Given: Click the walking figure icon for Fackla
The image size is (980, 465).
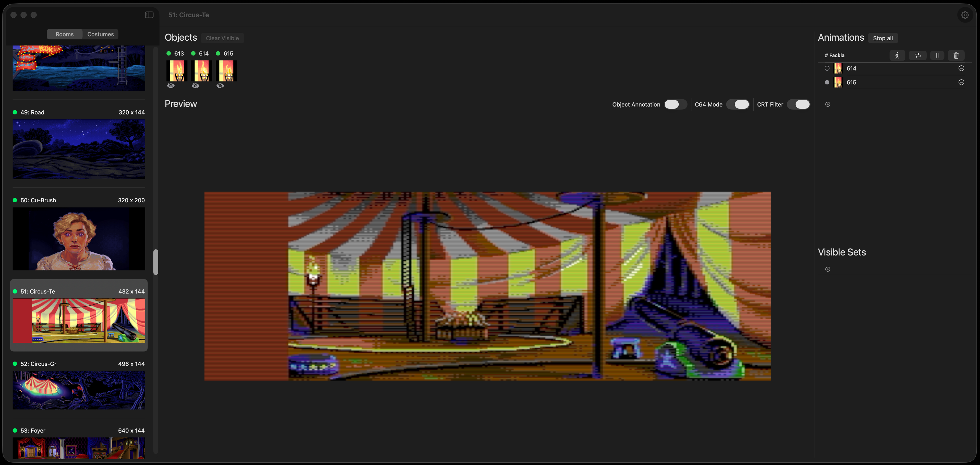Looking at the screenshot, I should (x=897, y=55).
